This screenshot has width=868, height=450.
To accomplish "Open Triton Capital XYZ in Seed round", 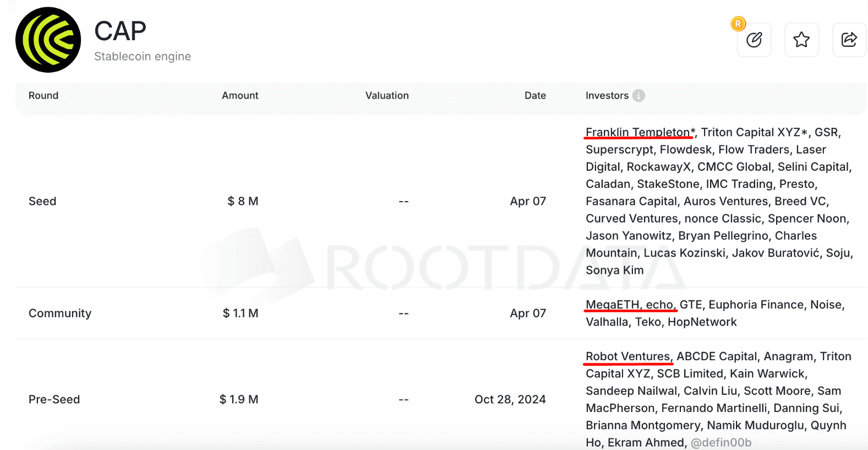I will pyautogui.click(x=750, y=132).
